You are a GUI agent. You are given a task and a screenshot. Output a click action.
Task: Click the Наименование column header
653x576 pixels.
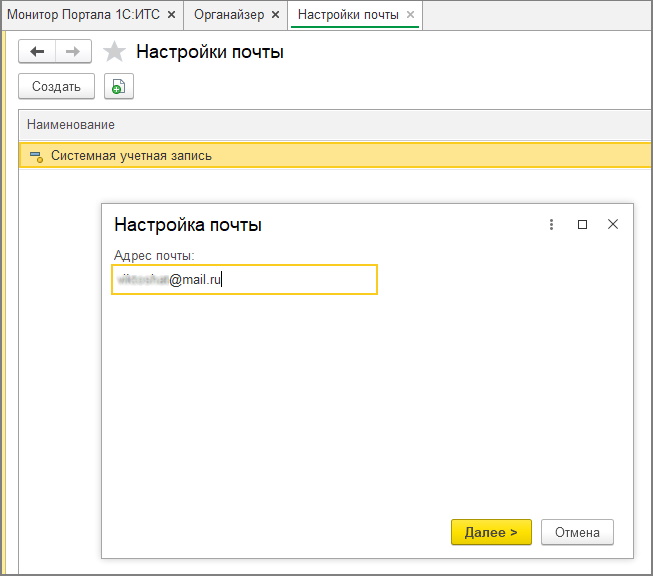(x=335, y=125)
